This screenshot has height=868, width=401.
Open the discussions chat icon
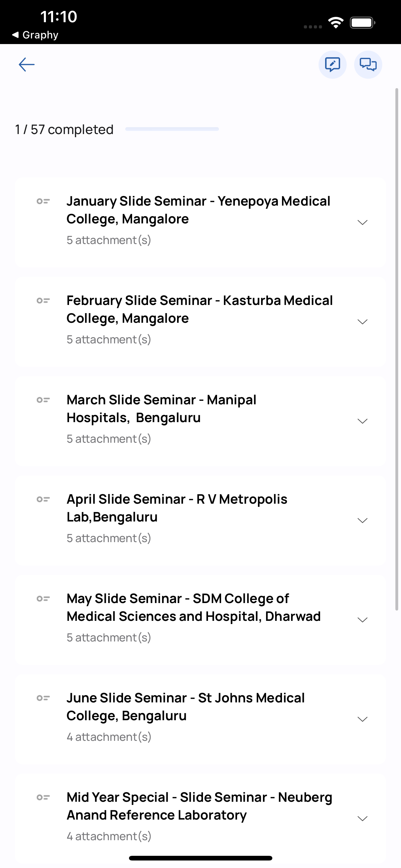pos(368,64)
